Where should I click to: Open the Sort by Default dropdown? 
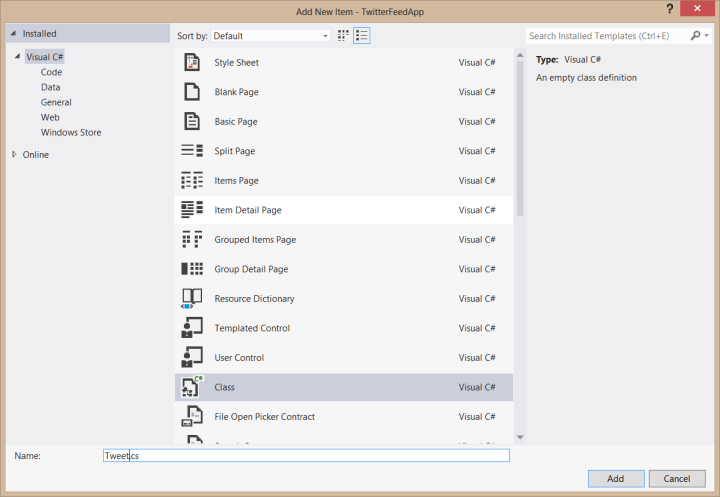[x=270, y=36]
